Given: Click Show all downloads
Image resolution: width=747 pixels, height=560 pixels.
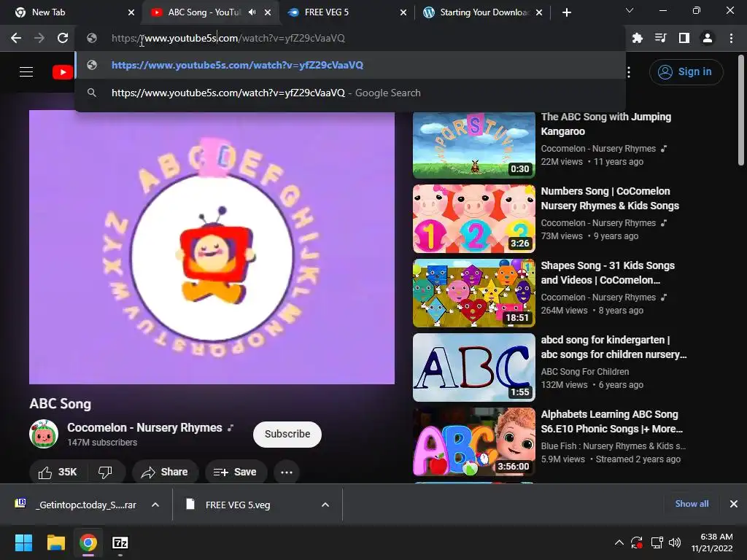Looking at the screenshot, I should (692, 504).
